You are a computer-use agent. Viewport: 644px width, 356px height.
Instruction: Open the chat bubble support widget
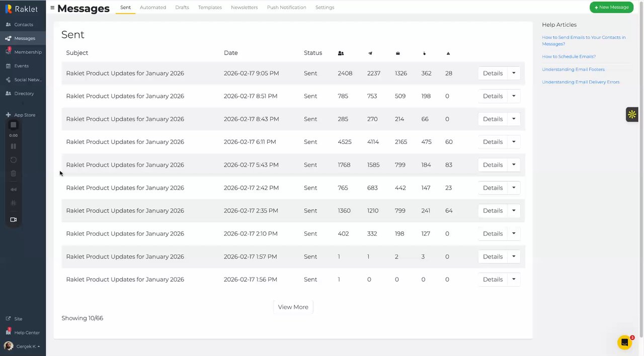(x=624, y=342)
